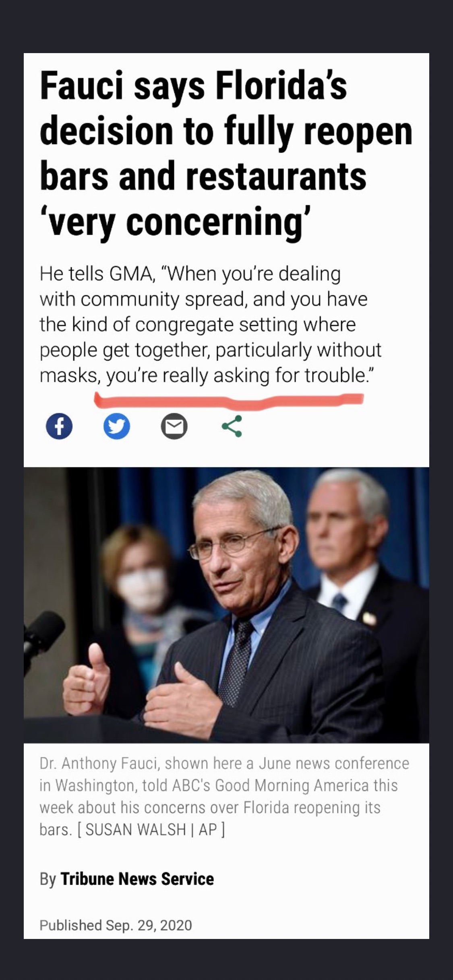Select the GMA quote subheading text
This screenshot has height=980, width=453.
pos(210,324)
